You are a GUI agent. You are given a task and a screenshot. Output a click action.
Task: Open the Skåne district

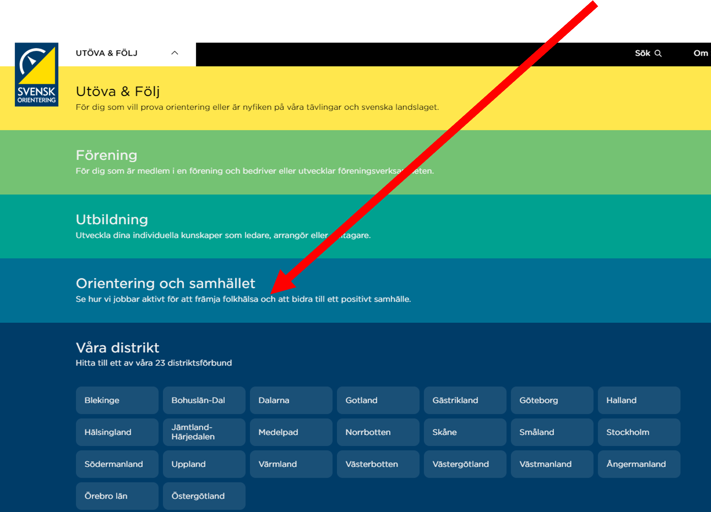click(x=465, y=432)
